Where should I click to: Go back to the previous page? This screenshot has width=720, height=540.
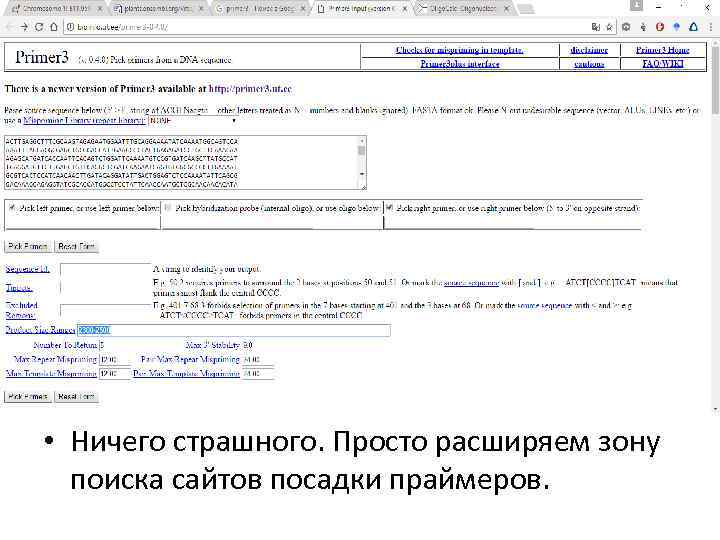[x=9, y=27]
